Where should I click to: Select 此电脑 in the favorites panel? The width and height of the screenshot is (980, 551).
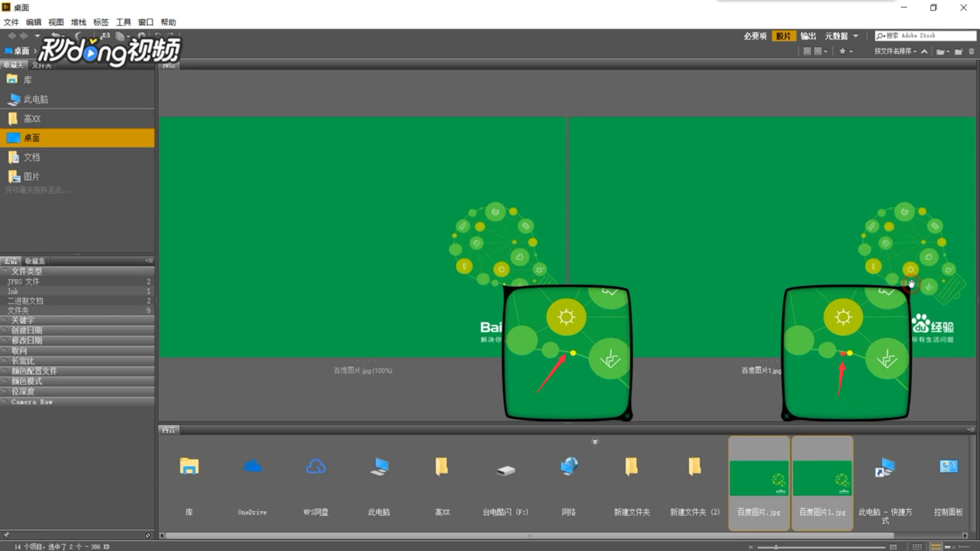tap(36, 99)
